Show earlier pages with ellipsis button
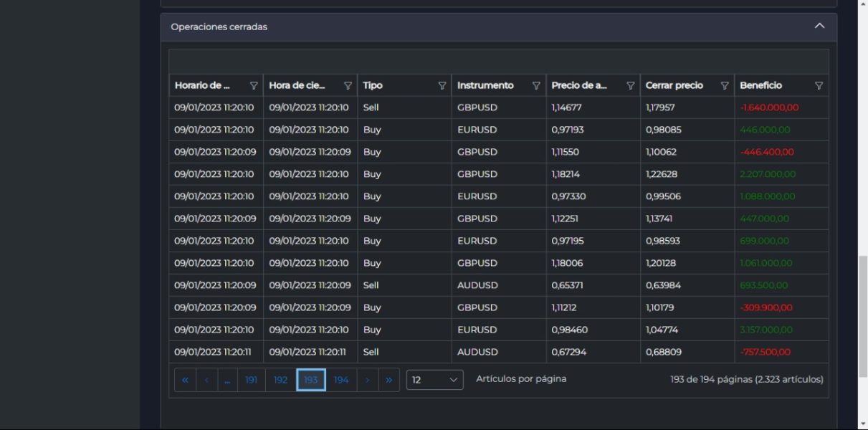The image size is (868, 430). [x=227, y=380]
